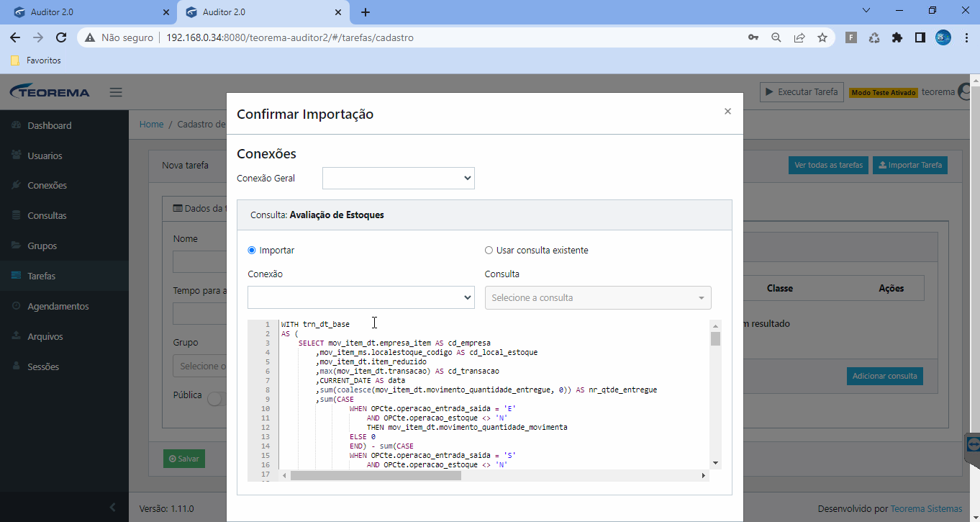The height and width of the screenshot is (522, 980).
Task: Reload the page in Chrome
Action: [61, 37]
